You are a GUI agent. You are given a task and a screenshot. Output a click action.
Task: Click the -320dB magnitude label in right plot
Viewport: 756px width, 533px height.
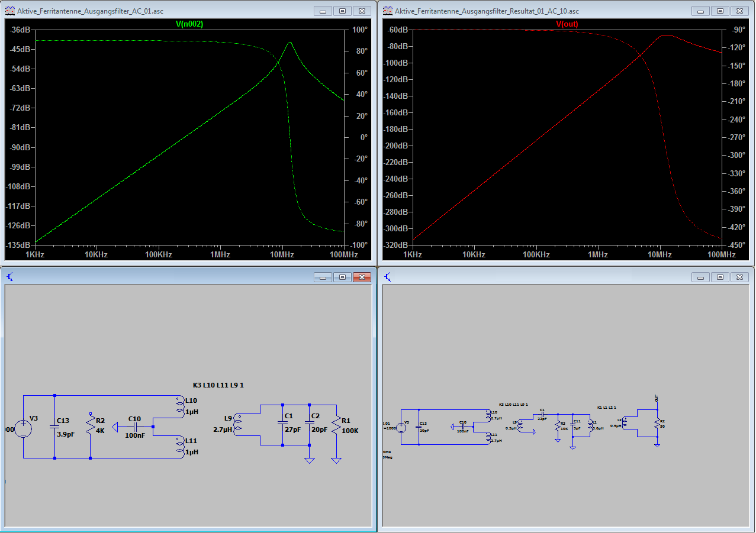click(395, 245)
